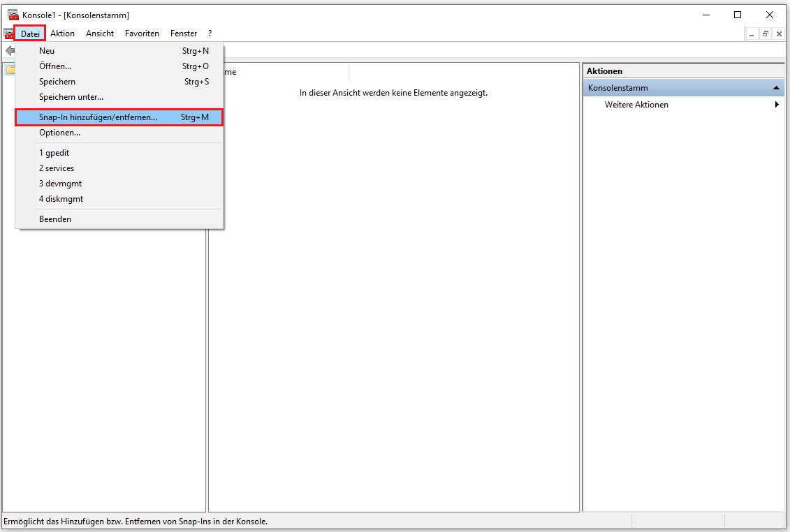
Task: Click Snap-In hinzufügen/entfernen...
Action: 119,117
